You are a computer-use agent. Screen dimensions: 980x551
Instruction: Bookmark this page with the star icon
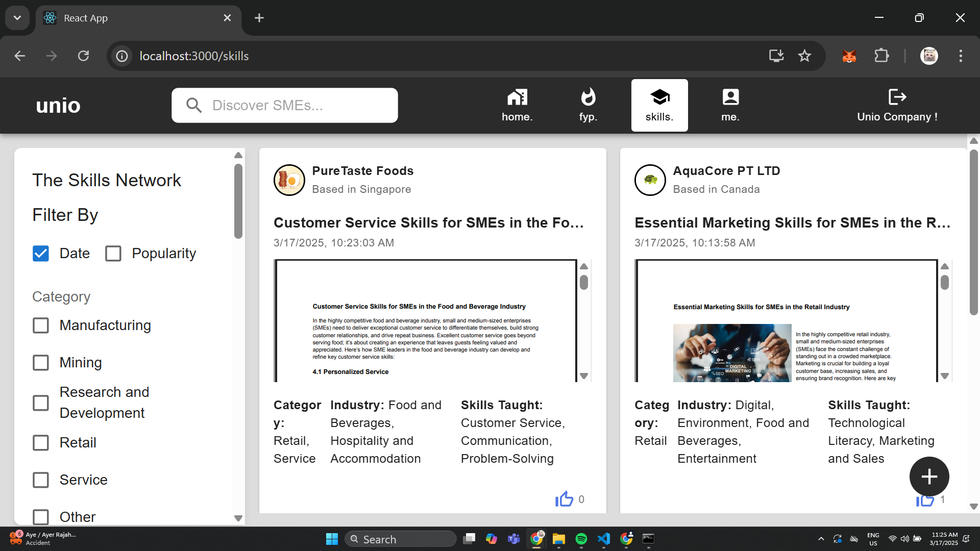point(804,56)
